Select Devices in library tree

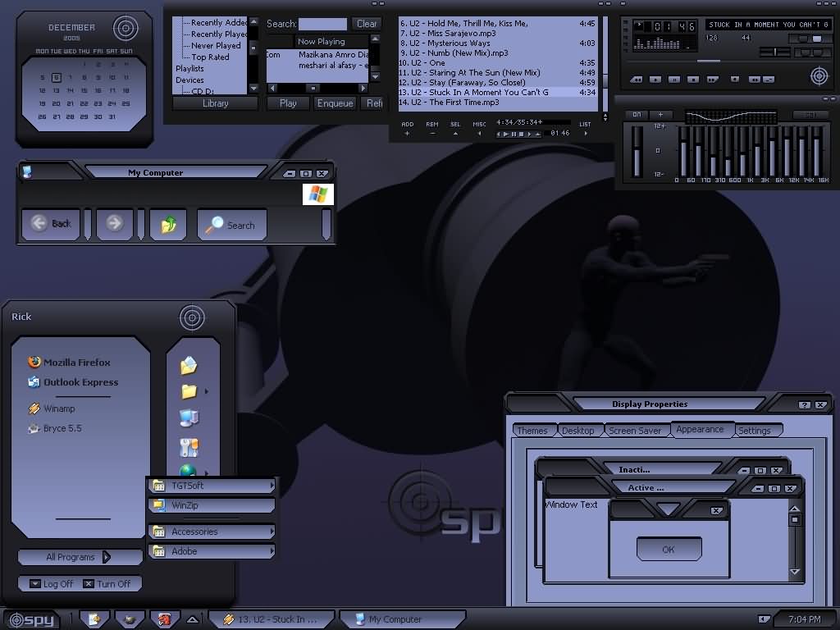189,80
